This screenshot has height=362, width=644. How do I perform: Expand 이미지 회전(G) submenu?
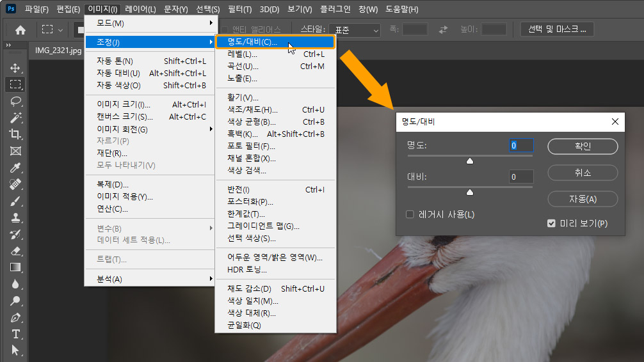[x=150, y=129]
